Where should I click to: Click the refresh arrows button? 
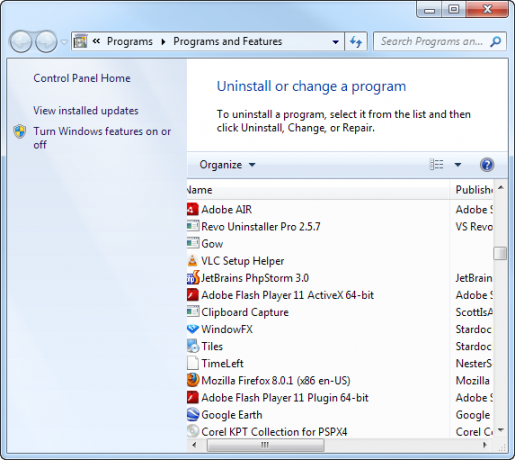(x=356, y=42)
